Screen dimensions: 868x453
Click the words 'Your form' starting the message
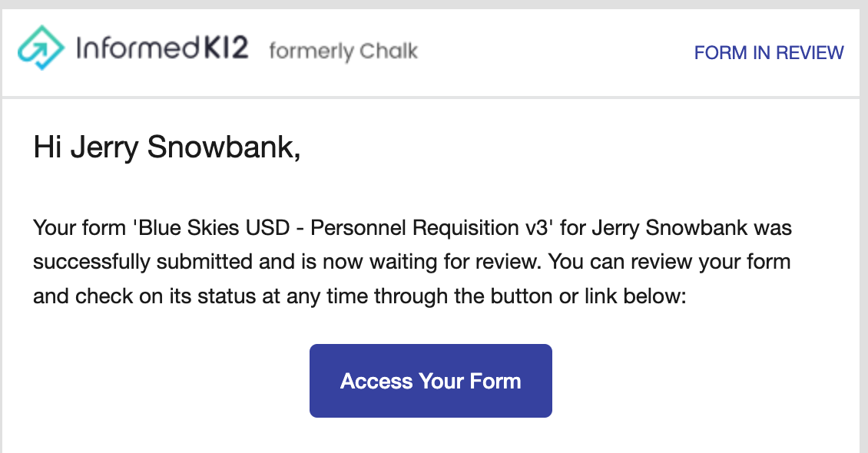79,228
